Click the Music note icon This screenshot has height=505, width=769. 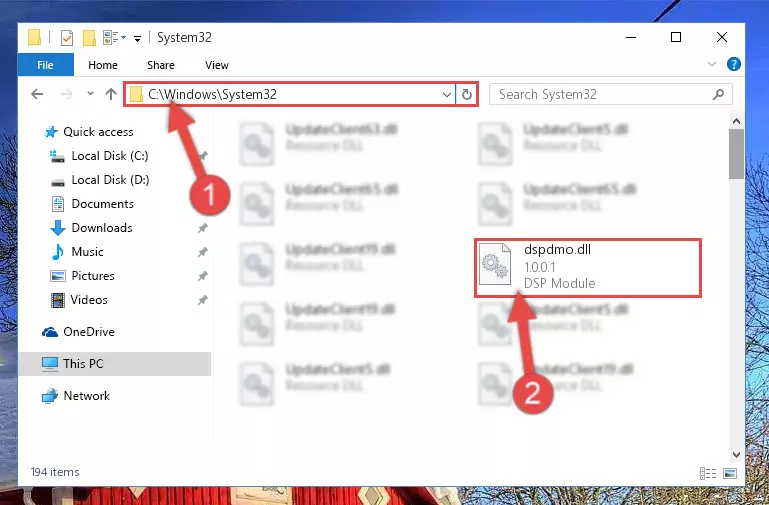(x=58, y=252)
